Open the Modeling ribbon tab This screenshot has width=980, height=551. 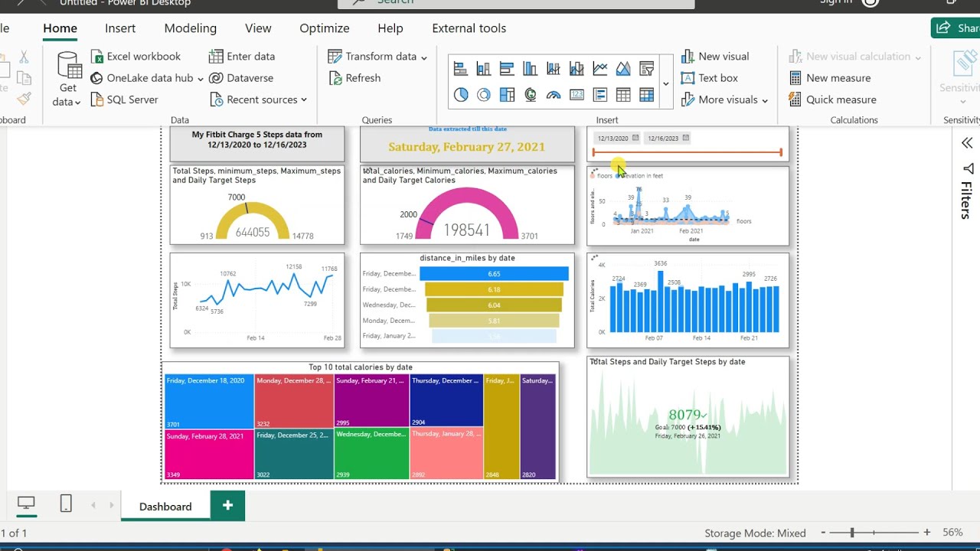pyautogui.click(x=191, y=28)
